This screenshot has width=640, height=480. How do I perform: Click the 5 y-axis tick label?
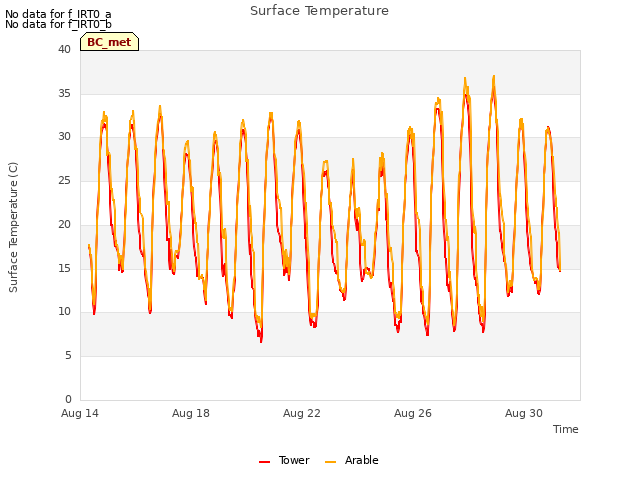(x=68, y=356)
